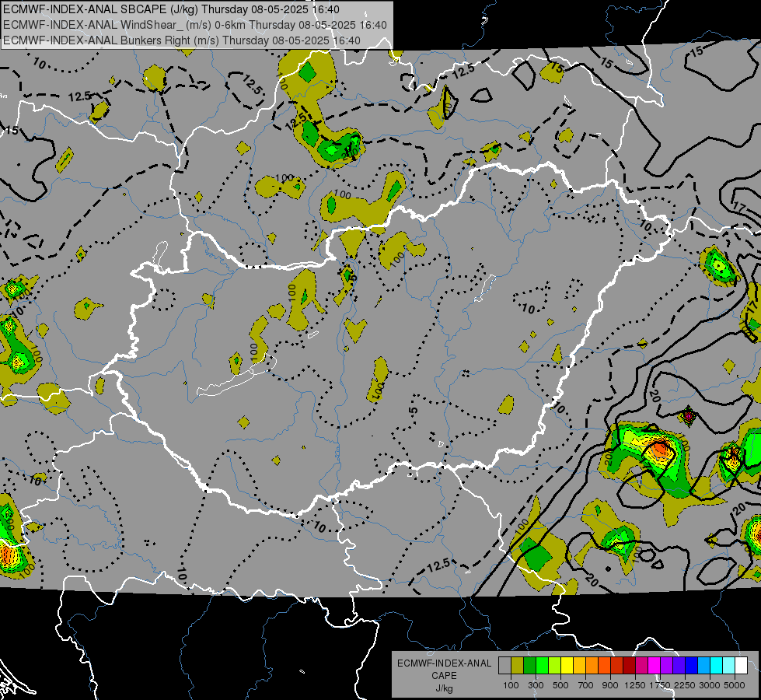Click the Bunkers Right (m/s) header line

[x=182, y=40]
